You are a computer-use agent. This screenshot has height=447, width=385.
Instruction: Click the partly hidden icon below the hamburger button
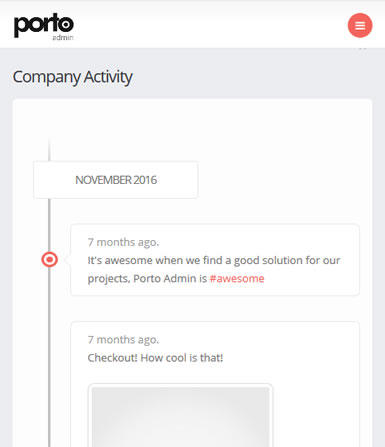click(x=363, y=48)
